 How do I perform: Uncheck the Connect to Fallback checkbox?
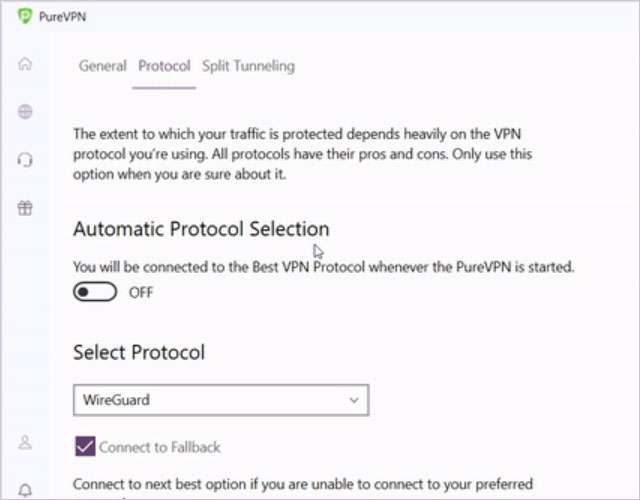84,446
